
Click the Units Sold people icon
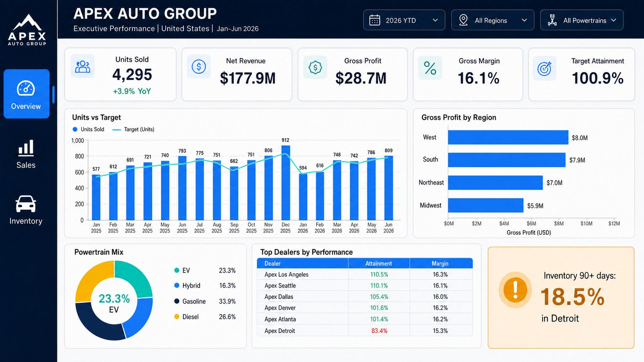(x=82, y=67)
